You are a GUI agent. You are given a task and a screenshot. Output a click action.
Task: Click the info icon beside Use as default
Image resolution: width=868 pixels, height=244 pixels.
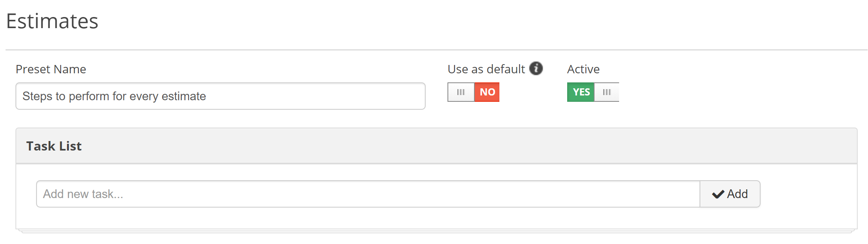(536, 69)
